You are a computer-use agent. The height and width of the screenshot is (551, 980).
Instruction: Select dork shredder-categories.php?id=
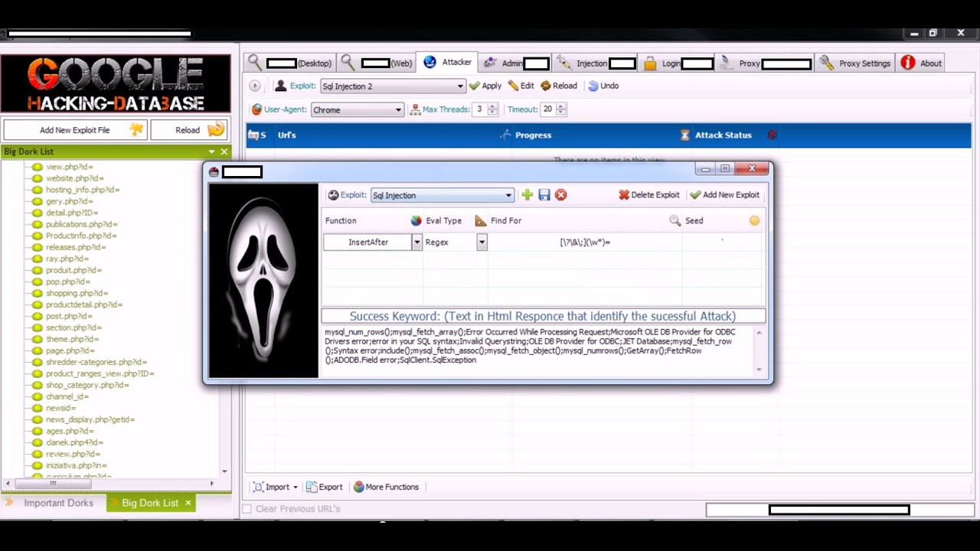pos(96,362)
